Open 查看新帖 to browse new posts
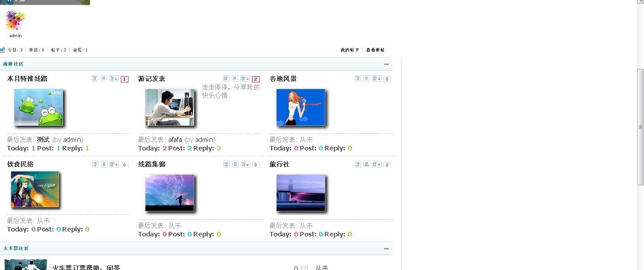Screen dimensions: 644x270 click(375, 50)
